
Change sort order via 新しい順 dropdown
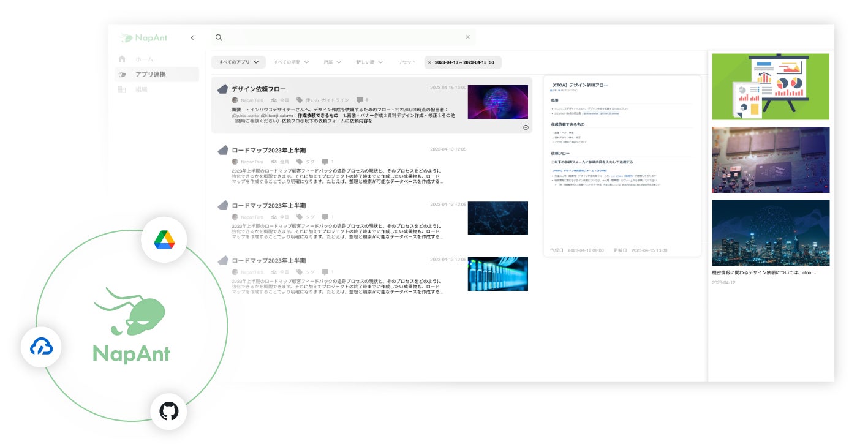pos(369,62)
